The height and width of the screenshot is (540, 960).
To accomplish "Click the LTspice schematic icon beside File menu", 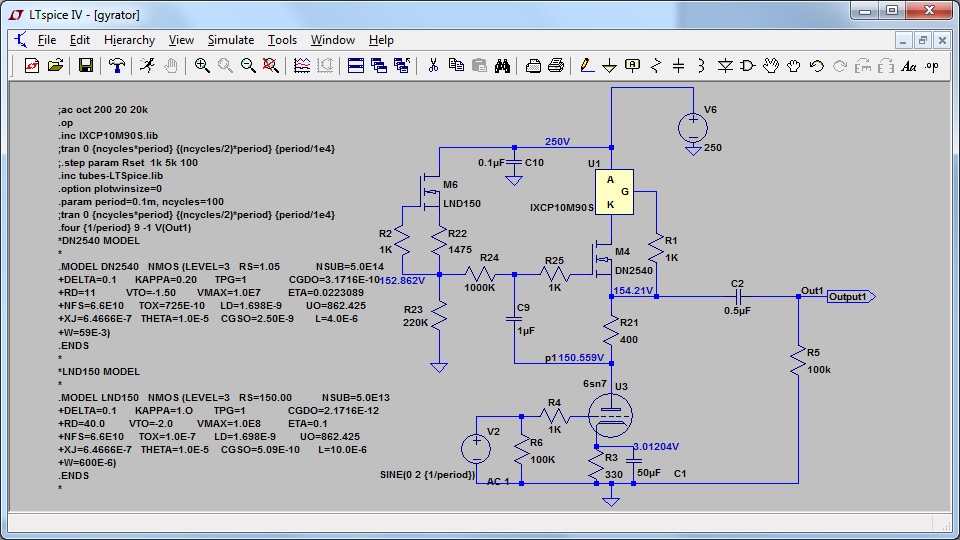I will (21, 40).
